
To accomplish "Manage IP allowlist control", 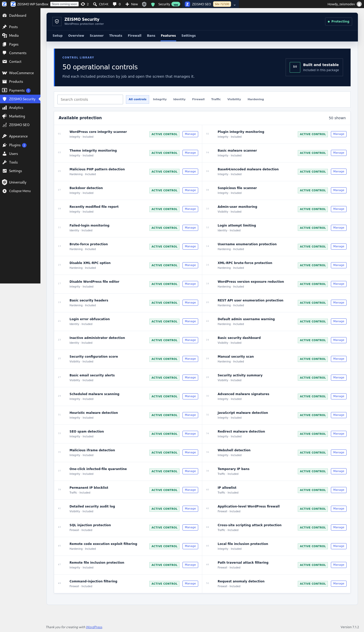I will (339, 490).
